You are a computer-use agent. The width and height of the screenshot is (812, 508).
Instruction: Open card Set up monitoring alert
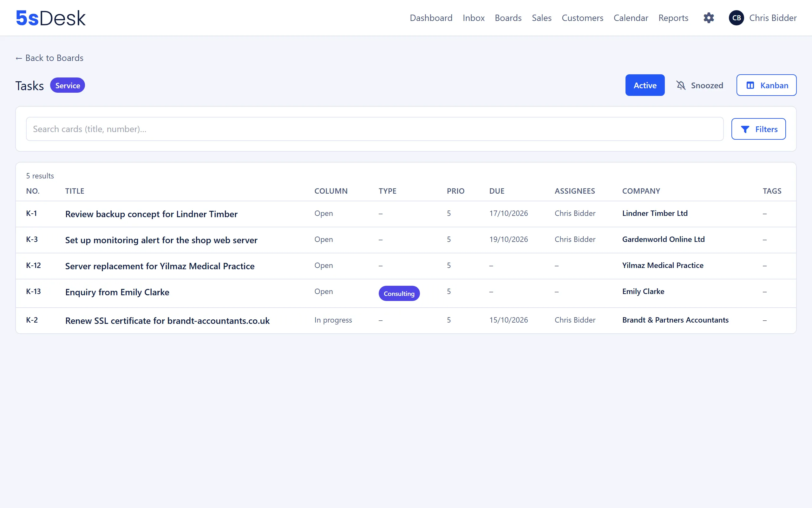[x=161, y=240]
